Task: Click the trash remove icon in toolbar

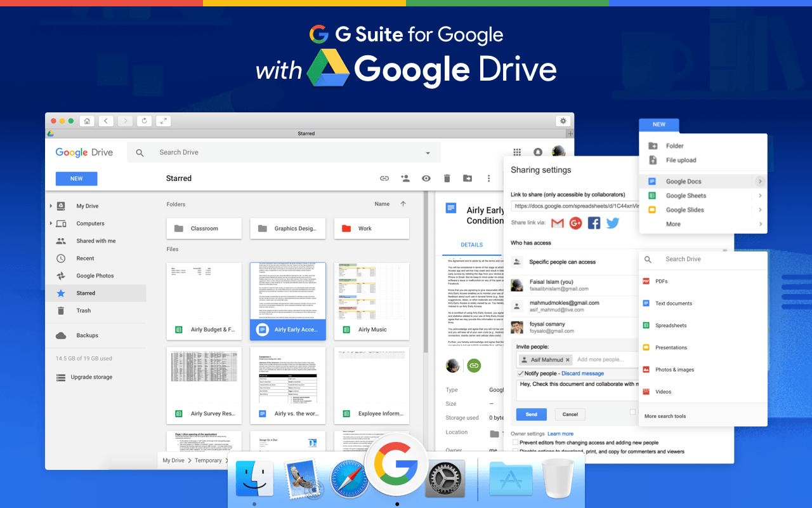Action: pyautogui.click(x=447, y=178)
